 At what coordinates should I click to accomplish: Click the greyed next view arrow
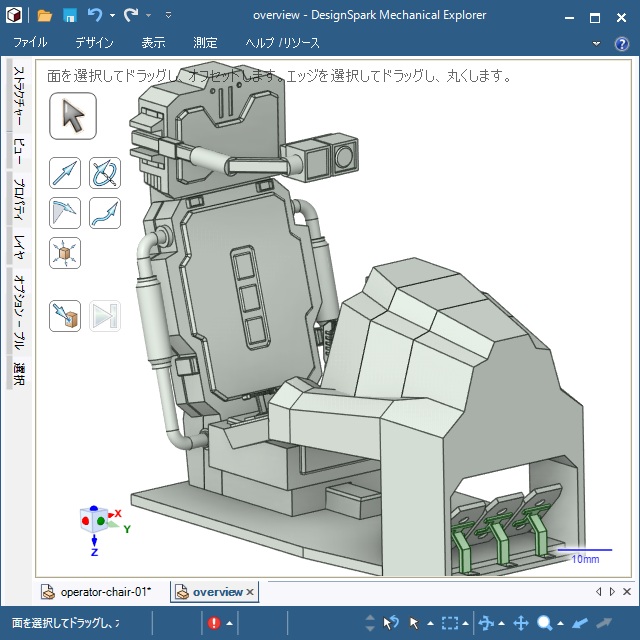click(x=604, y=623)
